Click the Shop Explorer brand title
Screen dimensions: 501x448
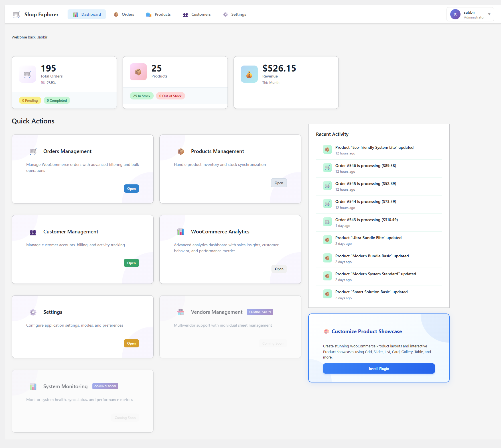tap(41, 15)
